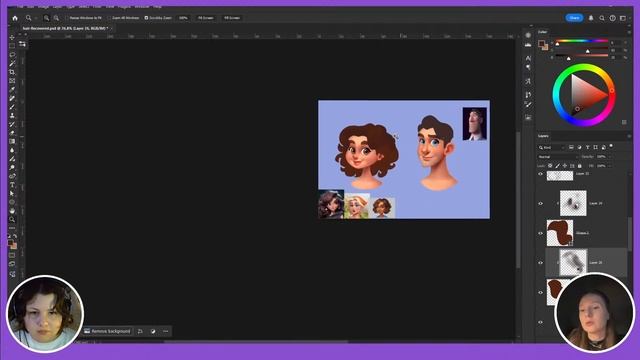
Task: Open the Window menu
Action: click(142, 7)
